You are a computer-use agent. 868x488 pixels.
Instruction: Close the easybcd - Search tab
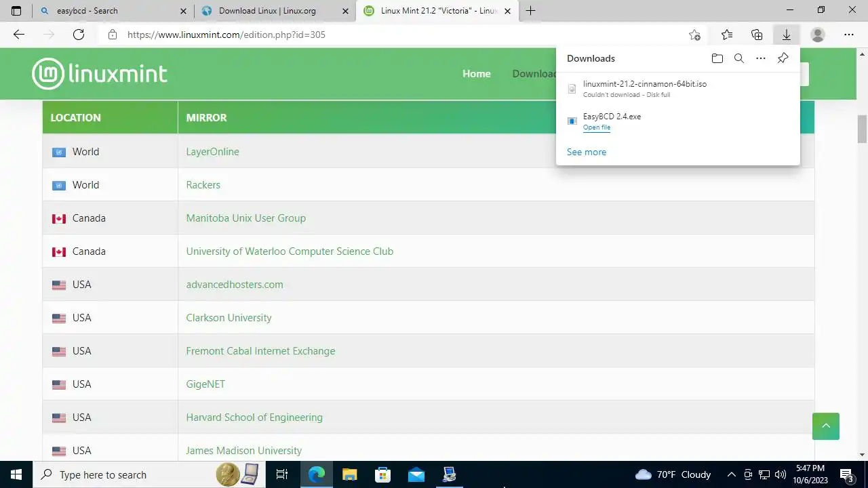(x=184, y=11)
